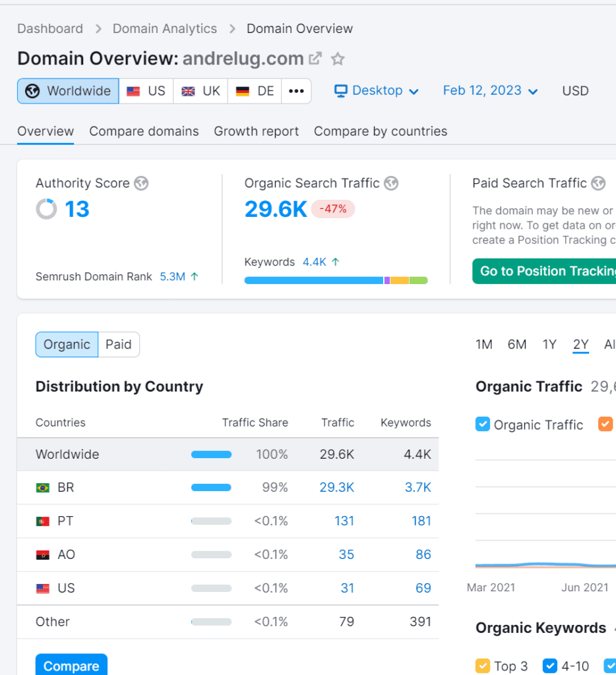Click the BR traffic share bar
Image resolution: width=616 pixels, height=675 pixels.
[211, 488]
